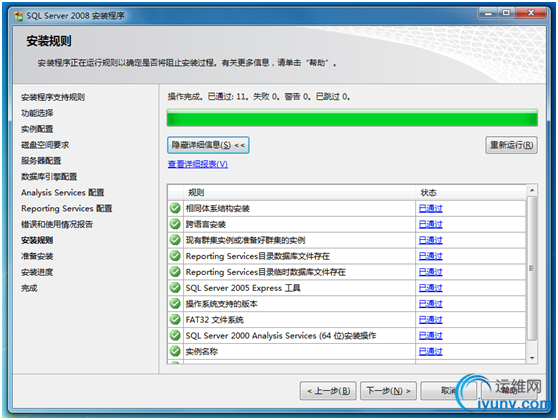558x420 pixels.
Task: Select 完成 step in sidebar
Action: click(29, 288)
